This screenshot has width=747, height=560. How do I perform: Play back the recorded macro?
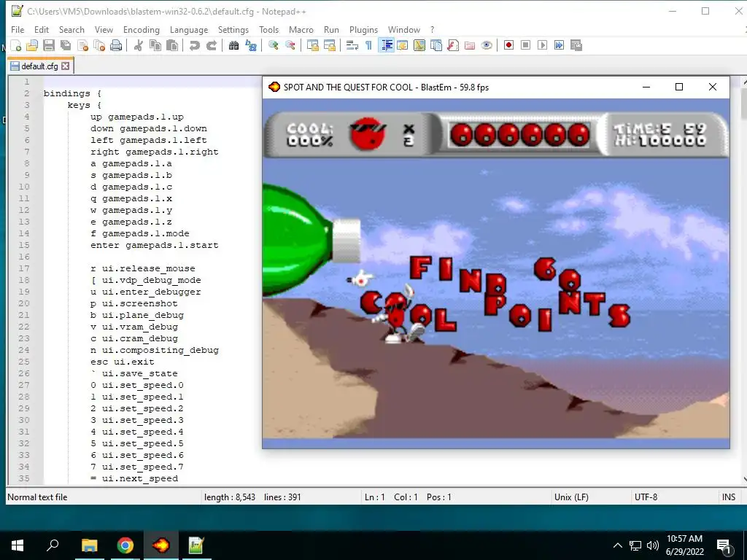click(x=542, y=46)
